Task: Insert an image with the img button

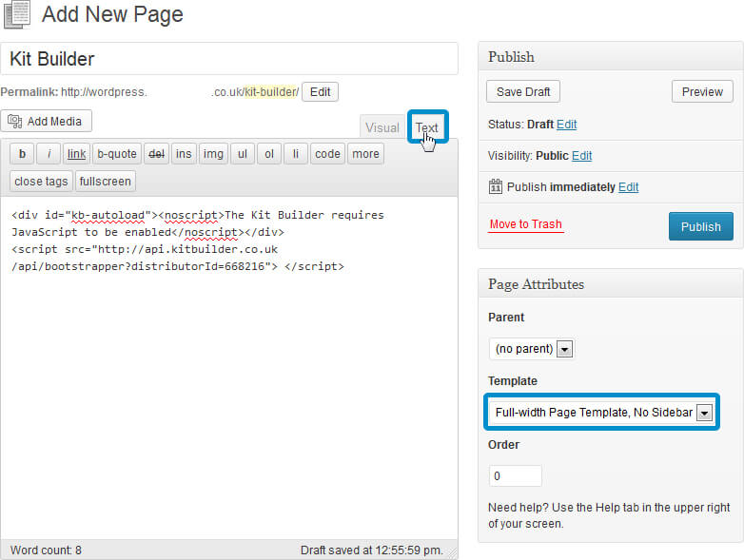Action: [x=213, y=154]
